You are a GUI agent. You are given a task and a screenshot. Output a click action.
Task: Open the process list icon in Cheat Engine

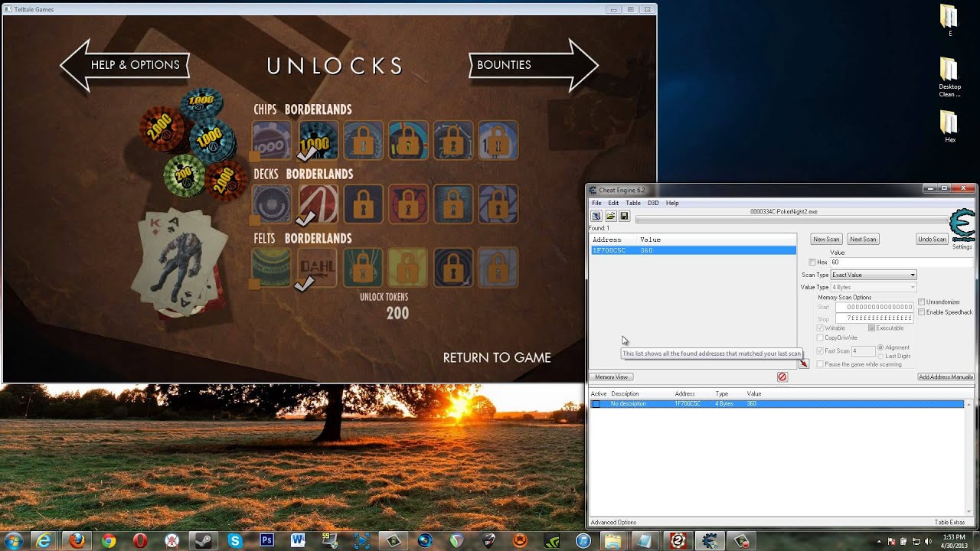(596, 217)
